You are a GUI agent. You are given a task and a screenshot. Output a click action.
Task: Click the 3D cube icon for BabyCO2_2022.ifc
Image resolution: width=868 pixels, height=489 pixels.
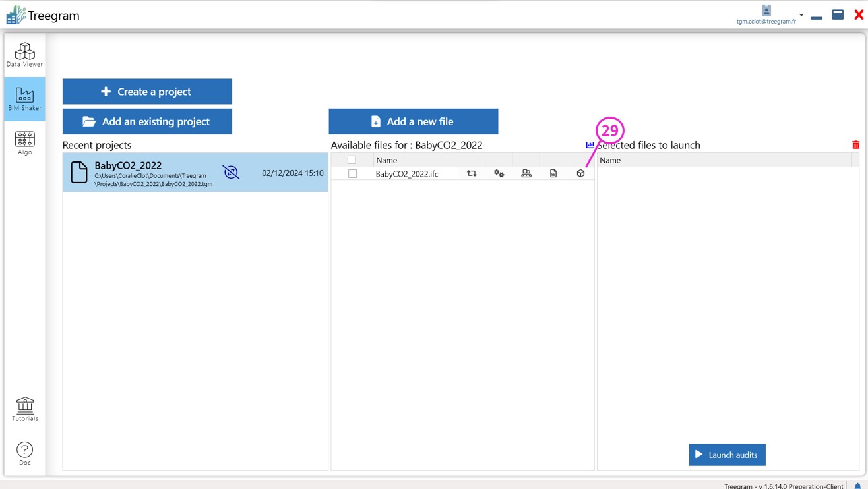click(x=580, y=173)
